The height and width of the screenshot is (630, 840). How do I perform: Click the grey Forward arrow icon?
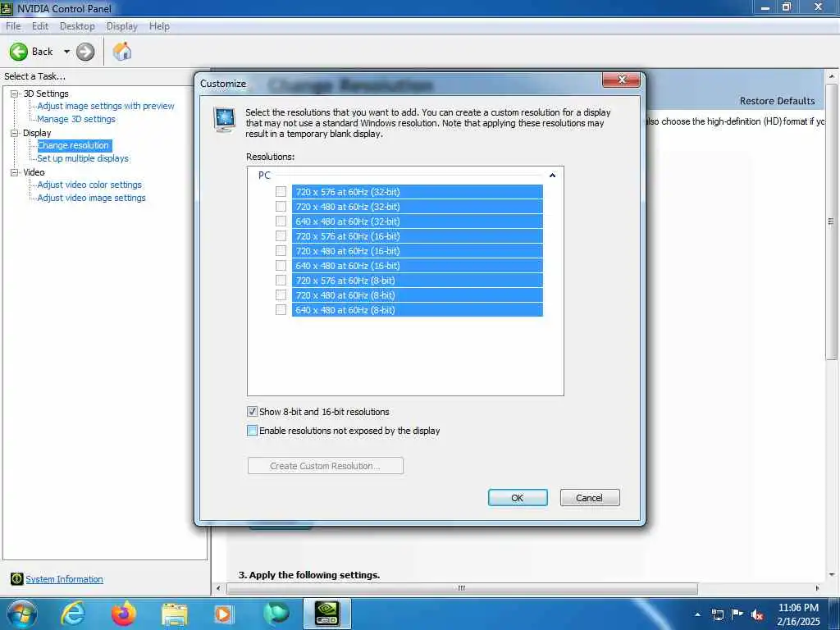point(85,52)
